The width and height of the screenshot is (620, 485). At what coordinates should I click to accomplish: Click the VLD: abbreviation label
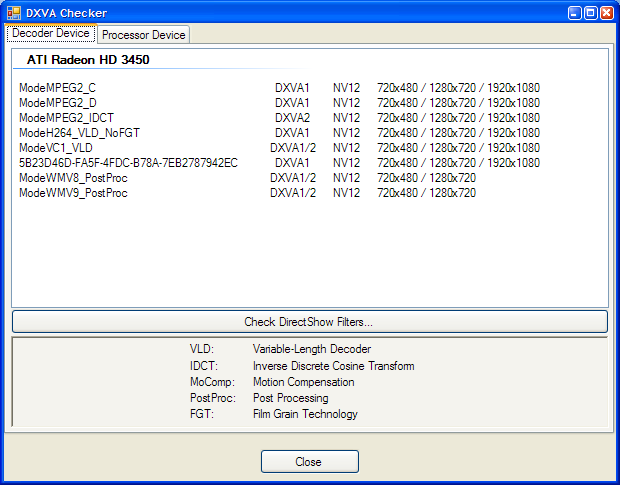202,349
